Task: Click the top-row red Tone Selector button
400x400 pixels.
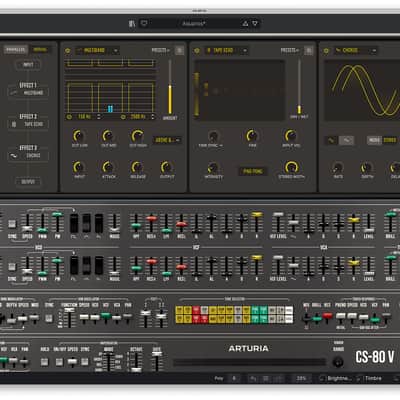Action: pos(196,310)
